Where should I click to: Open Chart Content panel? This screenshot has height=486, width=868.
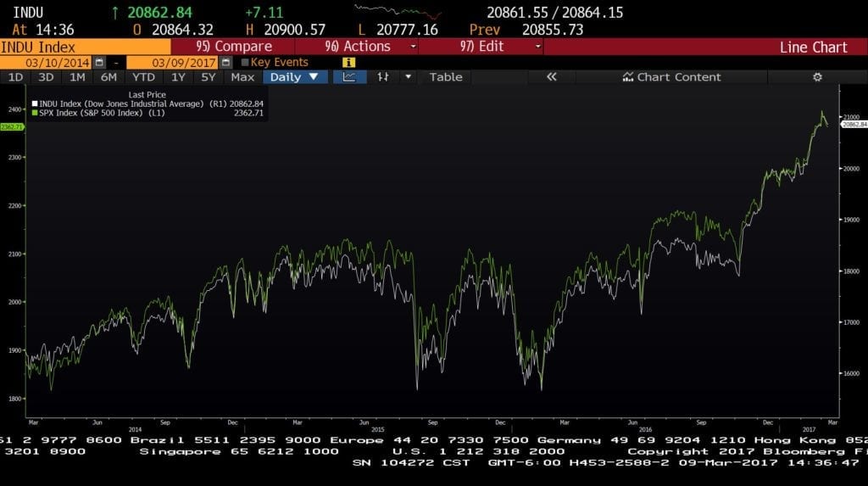click(671, 77)
